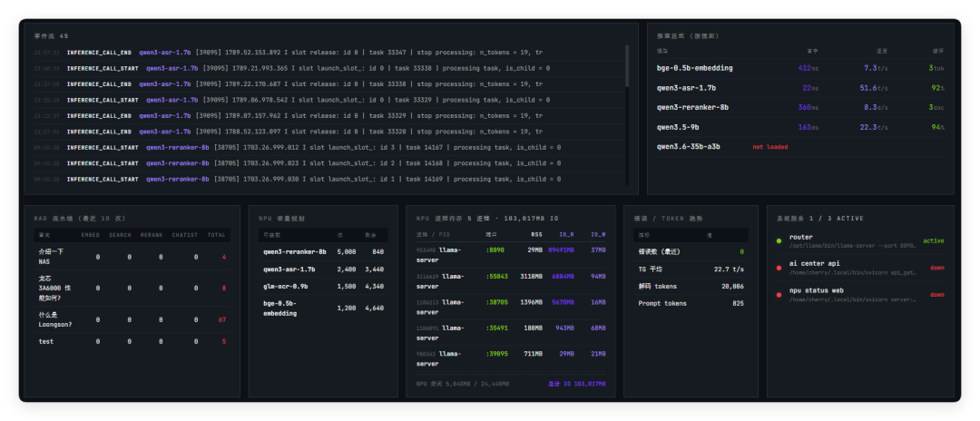Click the SEARCH column header
The image size is (980, 421).
120,235
